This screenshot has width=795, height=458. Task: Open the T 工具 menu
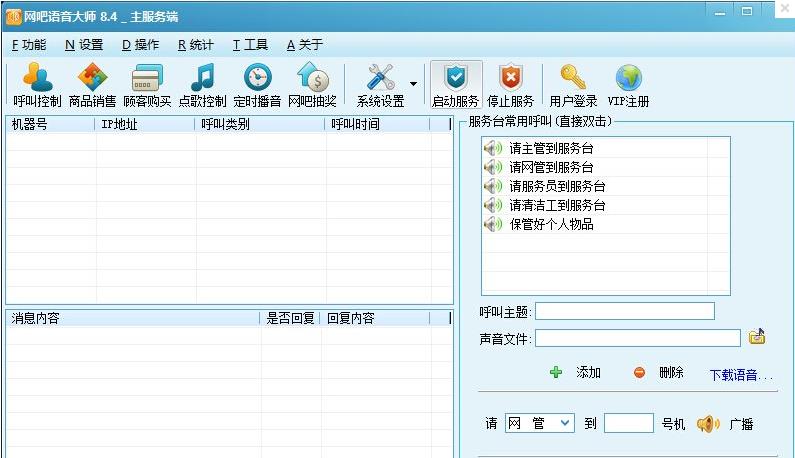tap(250, 45)
